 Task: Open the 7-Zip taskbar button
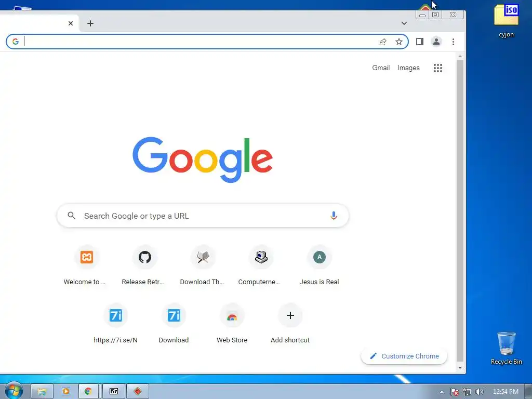coord(114,392)
